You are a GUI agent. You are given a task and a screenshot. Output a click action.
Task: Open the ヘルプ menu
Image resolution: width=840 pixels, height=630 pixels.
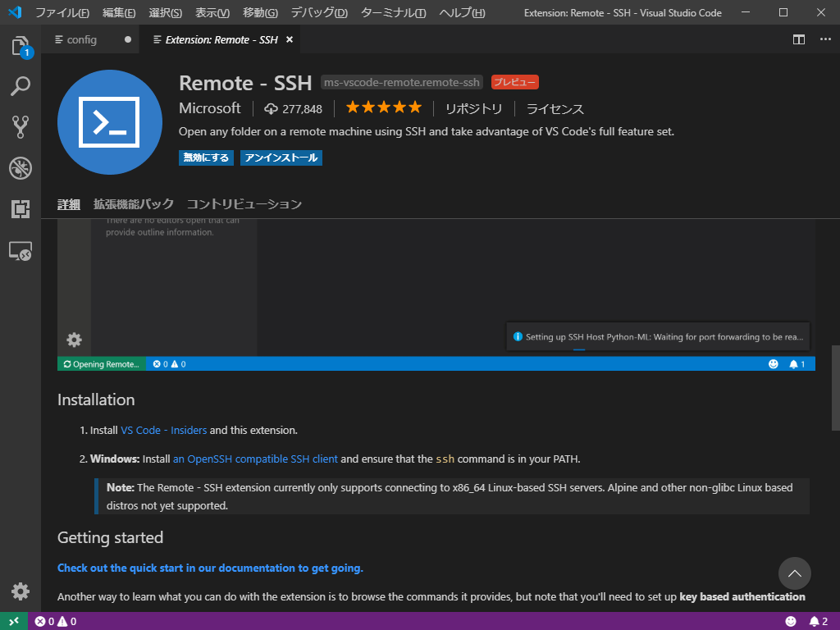pyautogui.click(x=463, y=12)
